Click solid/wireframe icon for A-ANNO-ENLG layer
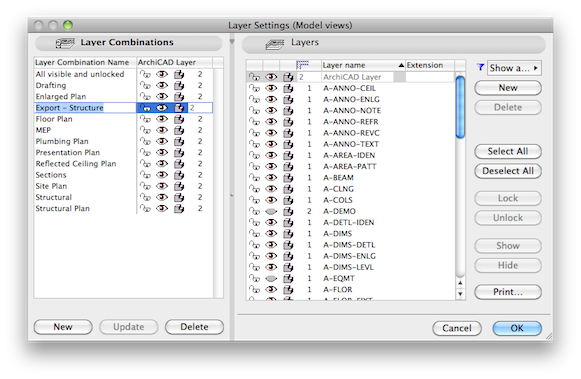 288,99
